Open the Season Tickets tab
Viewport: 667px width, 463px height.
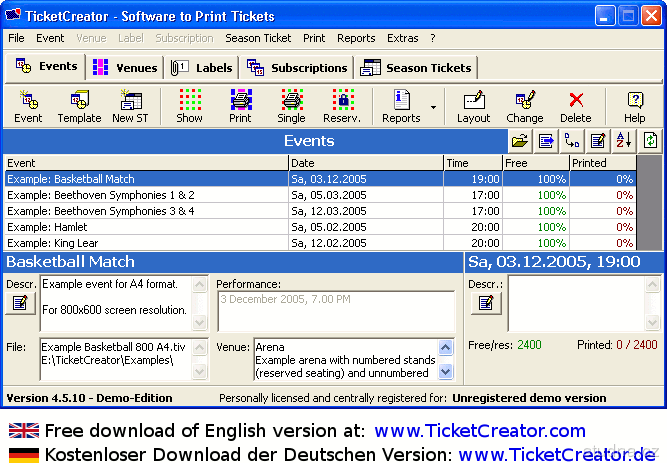point(416,68)
